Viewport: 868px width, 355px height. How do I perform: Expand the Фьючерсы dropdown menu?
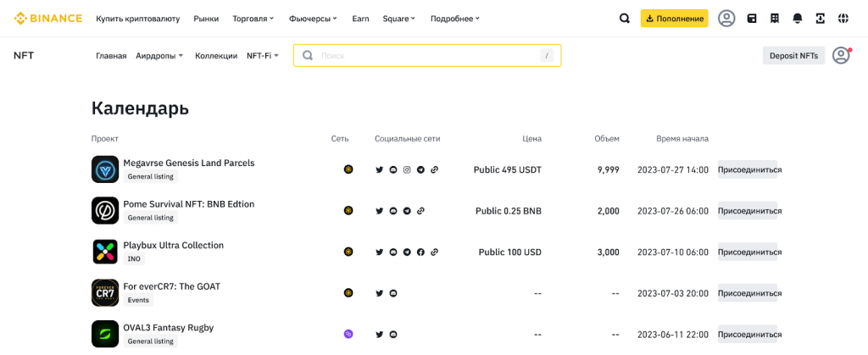313,18
